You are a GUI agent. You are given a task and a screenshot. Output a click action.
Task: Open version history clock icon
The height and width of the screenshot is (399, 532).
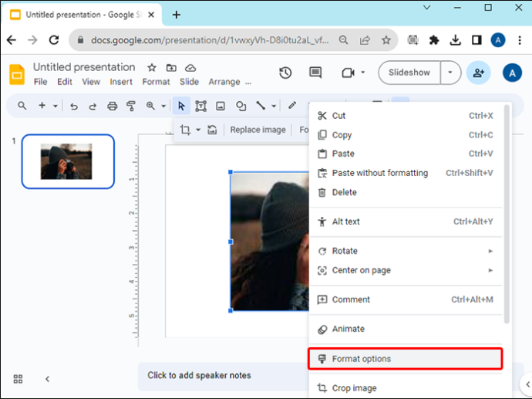click(285, 73)
